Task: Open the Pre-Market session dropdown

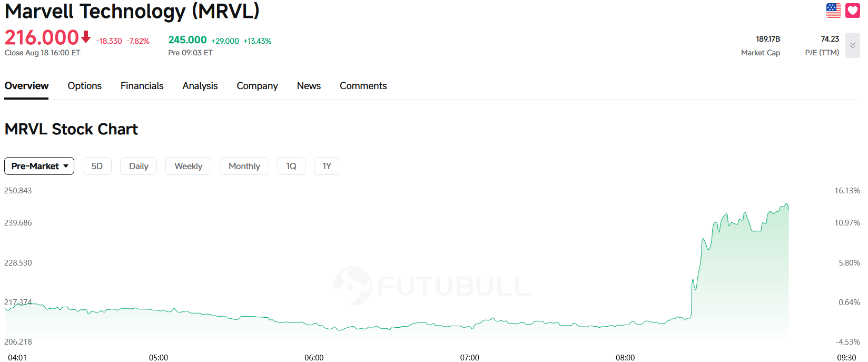Action: point(40,166)
